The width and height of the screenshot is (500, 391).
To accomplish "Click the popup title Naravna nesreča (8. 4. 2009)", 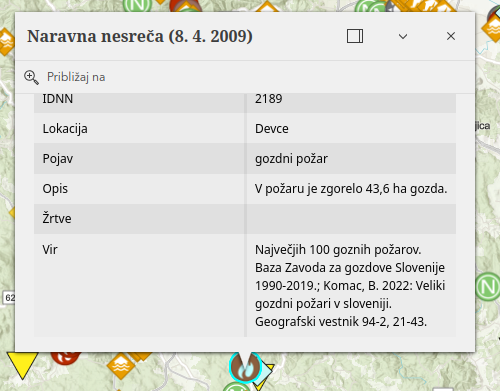I will coord(140,36).
